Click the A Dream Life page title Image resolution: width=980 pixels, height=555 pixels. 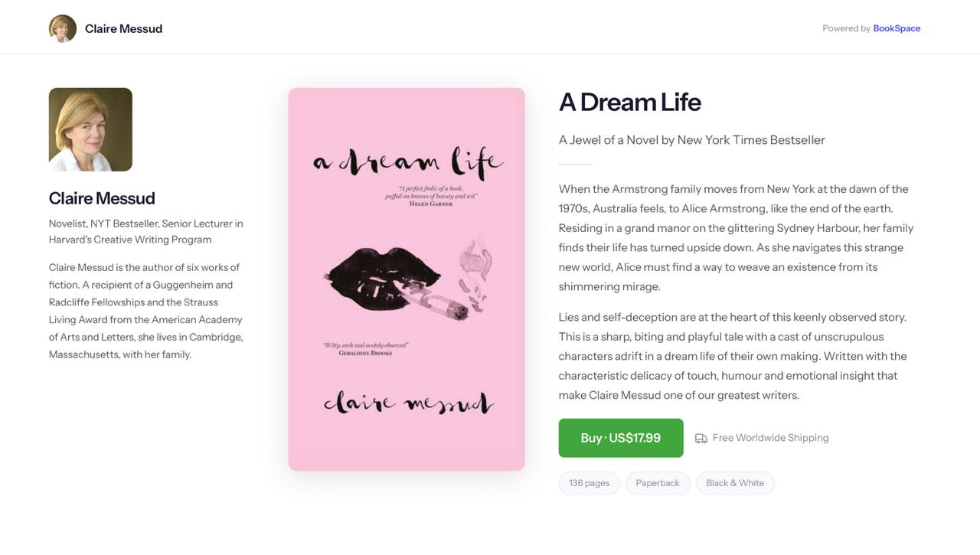tap(629, 102)
